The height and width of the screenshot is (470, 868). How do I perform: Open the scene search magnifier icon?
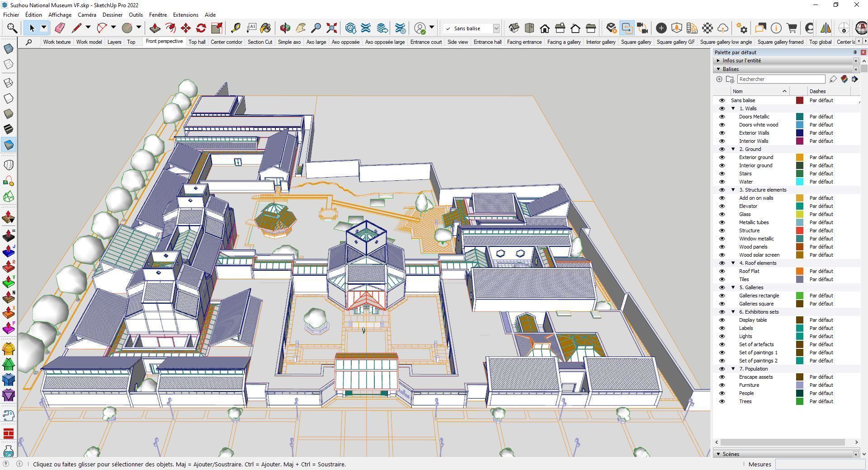tap(29, 42)
